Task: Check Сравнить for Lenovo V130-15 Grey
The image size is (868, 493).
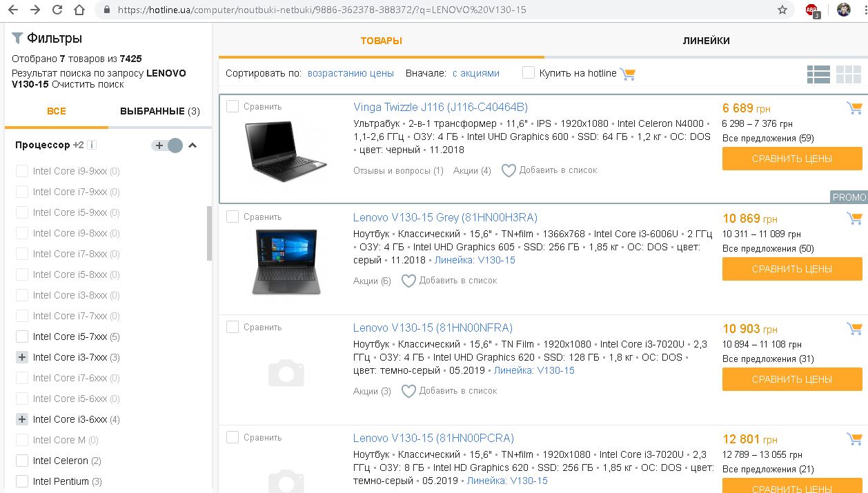Action: [233, 217]
